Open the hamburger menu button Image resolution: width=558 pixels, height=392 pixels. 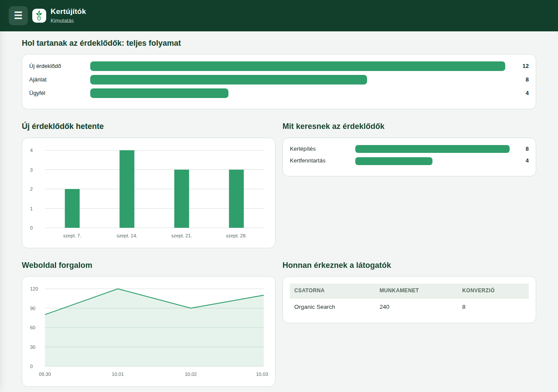[x=18, y=16]
